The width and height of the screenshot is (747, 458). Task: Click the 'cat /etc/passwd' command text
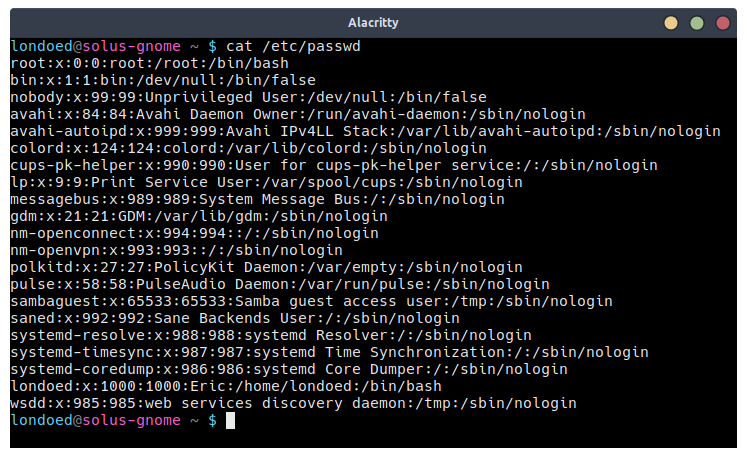293,46
